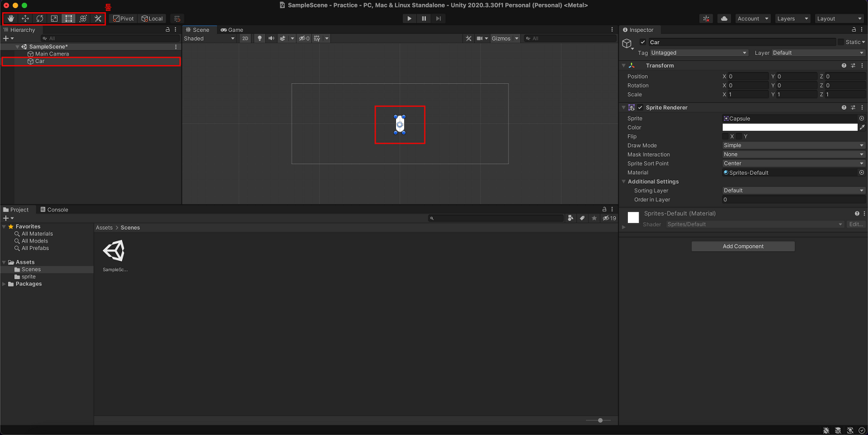Open the Draw Mode Simple dropdown
The height and width of the screenshot is (435, 868).
pyautogui.click(x=794, y=145)
